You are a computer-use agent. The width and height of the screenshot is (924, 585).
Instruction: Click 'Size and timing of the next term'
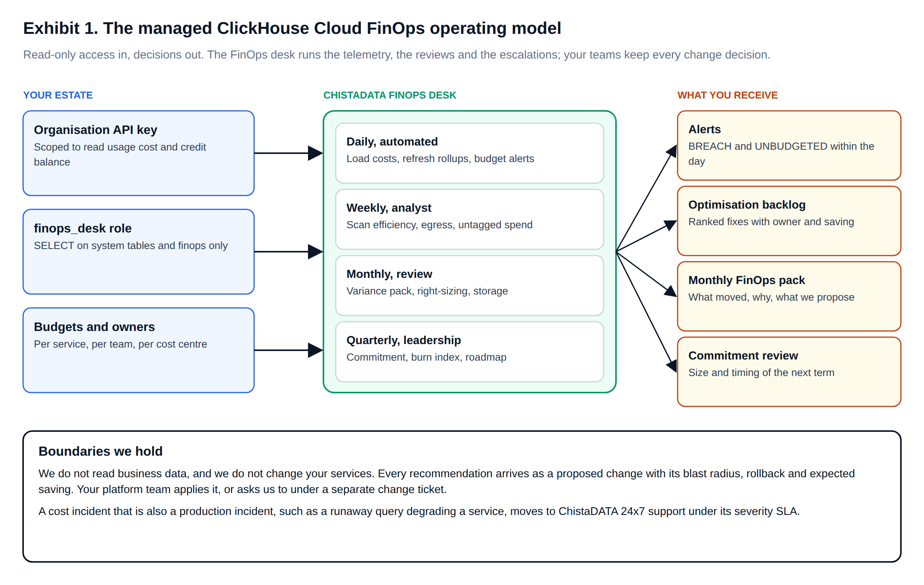pos(761,373)
